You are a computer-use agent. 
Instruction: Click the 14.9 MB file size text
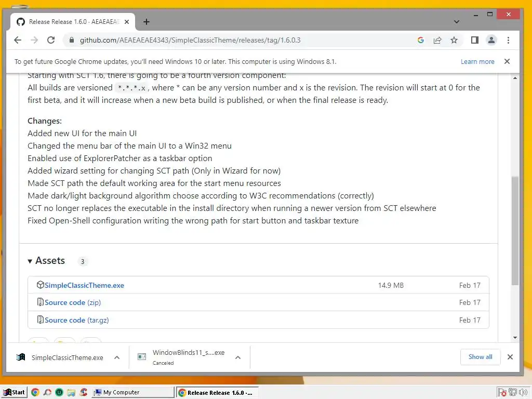pyautogui.click(x=391, y=285)
